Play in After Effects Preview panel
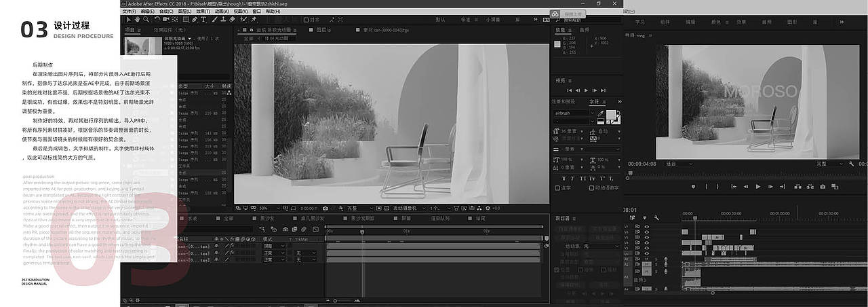The width and height of the screenshot is (868, 307). pyautogui.click(x=586, y=90)
